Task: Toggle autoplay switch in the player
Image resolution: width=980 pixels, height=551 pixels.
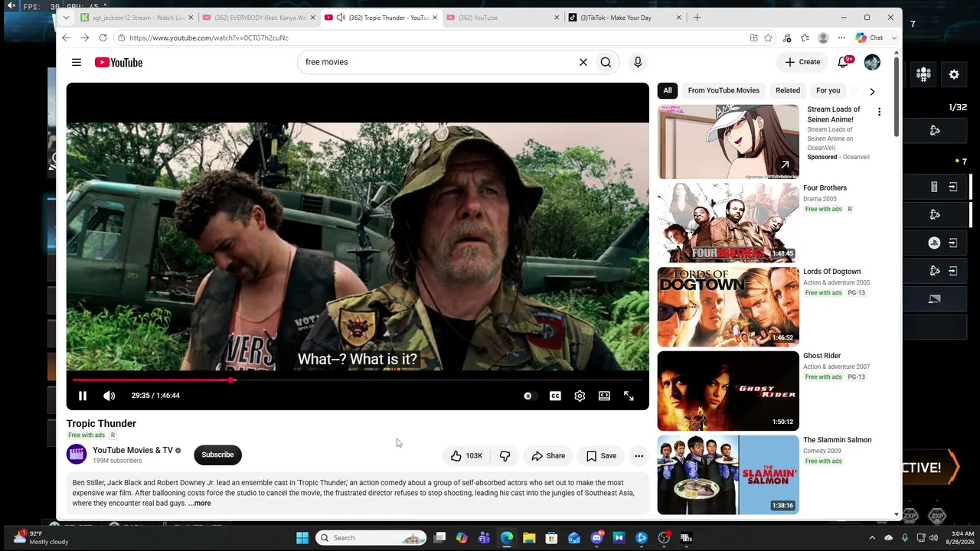Action: click(x=528, y=396)
